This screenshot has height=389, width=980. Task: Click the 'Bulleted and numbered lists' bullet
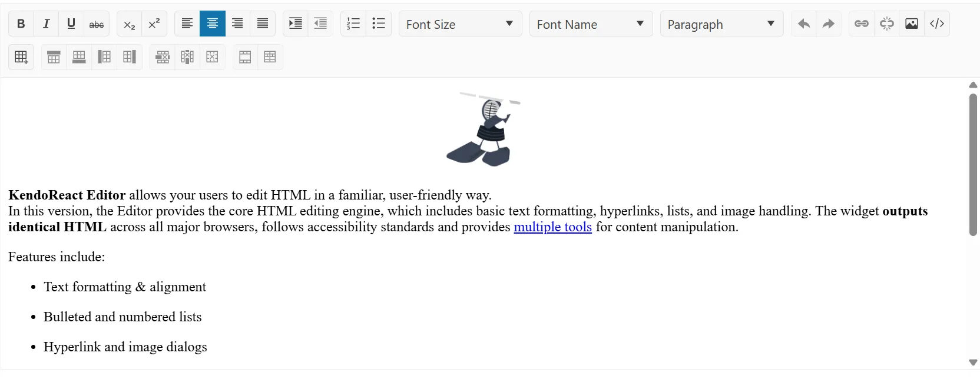(122, 317)
